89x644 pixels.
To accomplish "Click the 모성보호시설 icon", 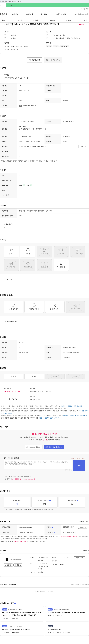I will tap(44, 265).
